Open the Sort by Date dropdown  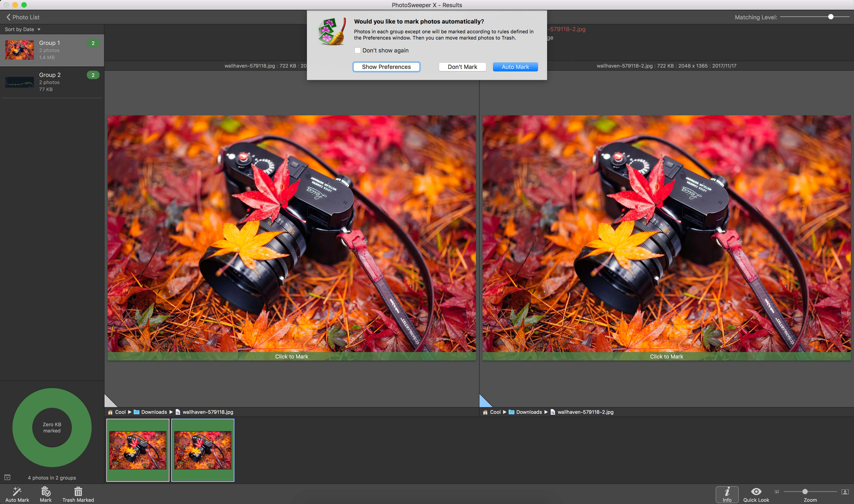[22, 29]
